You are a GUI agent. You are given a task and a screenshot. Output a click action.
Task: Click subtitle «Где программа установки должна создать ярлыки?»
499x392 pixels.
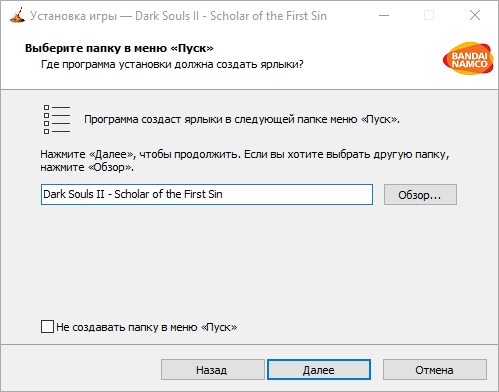(172, 64)
